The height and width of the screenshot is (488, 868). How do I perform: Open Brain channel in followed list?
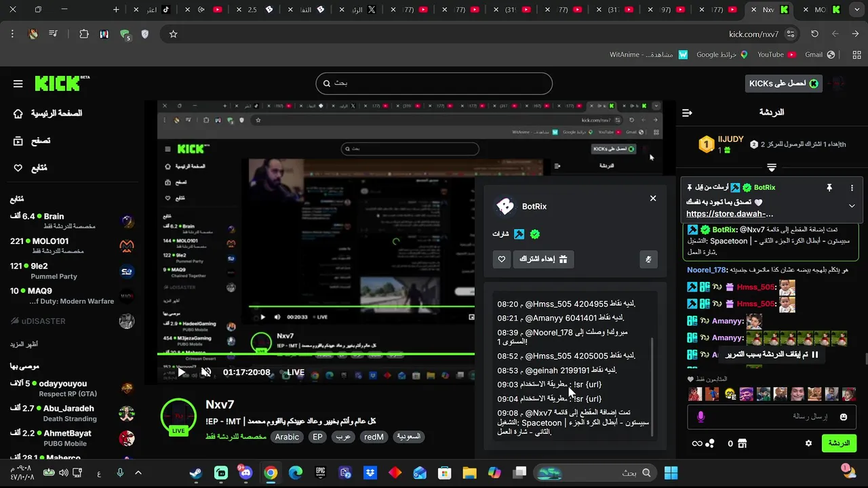(72, 221)
